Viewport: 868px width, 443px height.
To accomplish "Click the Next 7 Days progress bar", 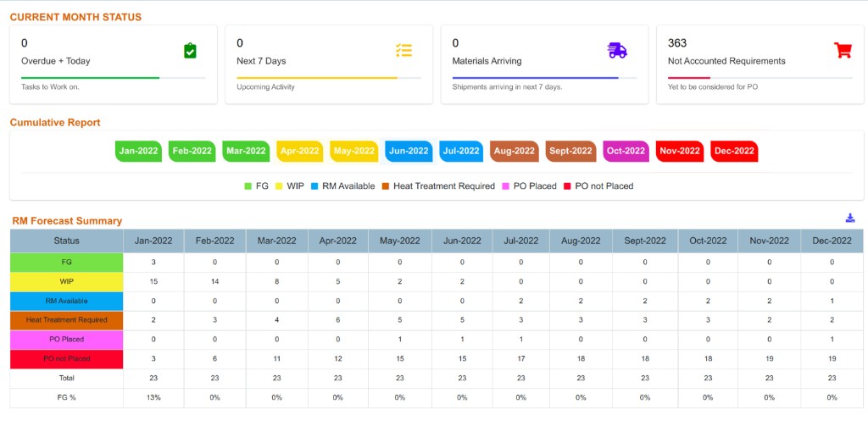I will [329, 78].
